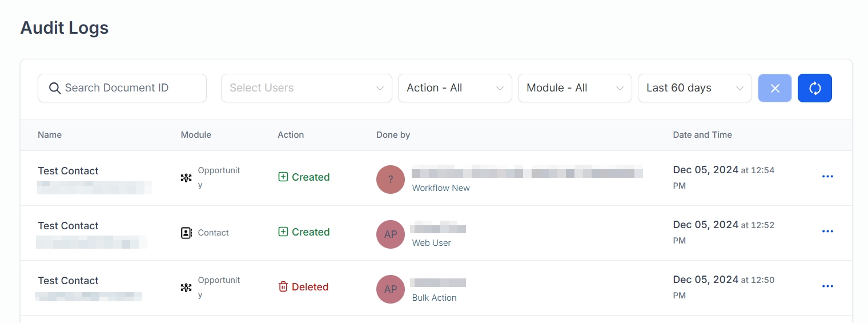The width and height of the screenshot is (868, 323).
Task: Click the blue refresh logs button
Action: point(814,88)
